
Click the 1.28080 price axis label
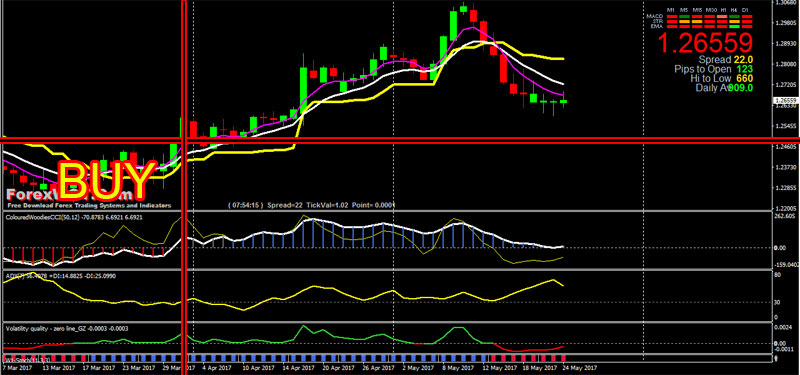click(x=786, y=64)
